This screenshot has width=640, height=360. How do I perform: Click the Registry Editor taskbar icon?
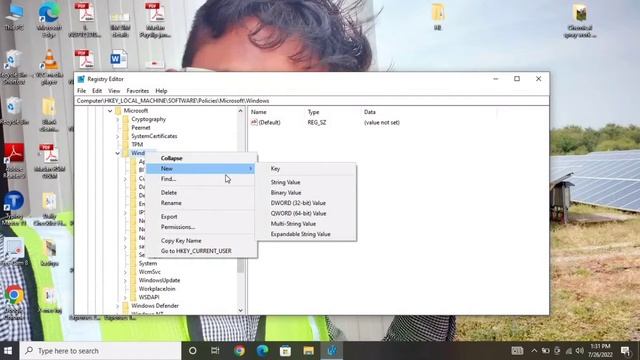tap(331, 351)
